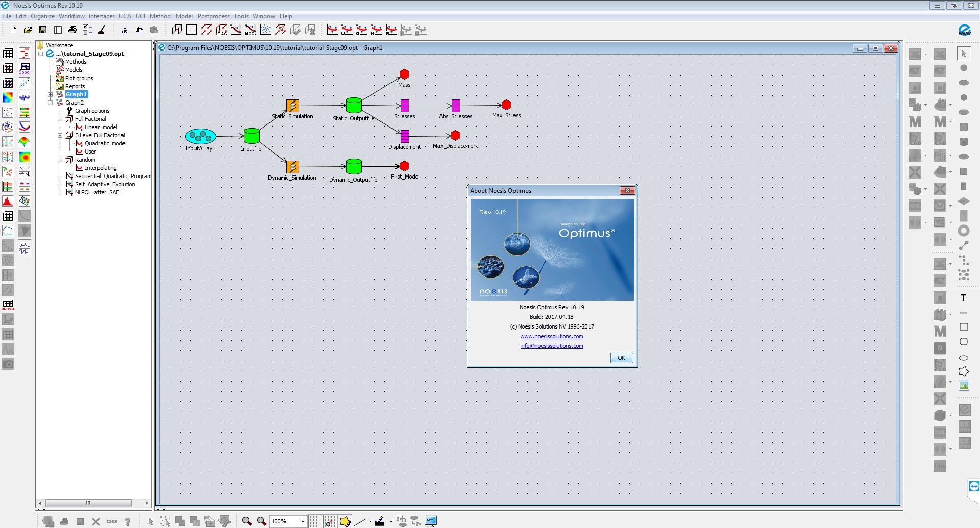
Task: Click the response model icon labeled R
Action: [x=391, y=30]
